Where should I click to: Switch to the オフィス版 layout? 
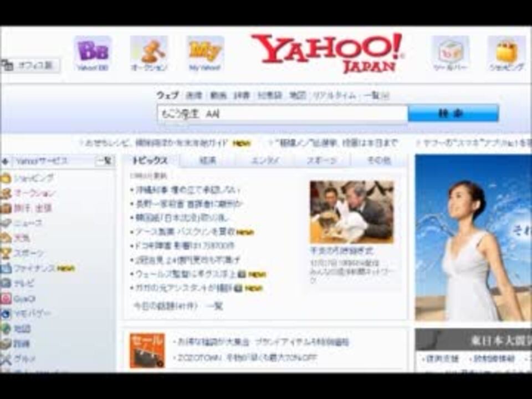click(x=30, y=65)
